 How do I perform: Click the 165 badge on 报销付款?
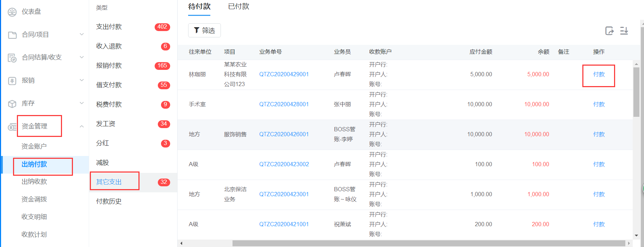pyautogui.click(x=162, y=66)
